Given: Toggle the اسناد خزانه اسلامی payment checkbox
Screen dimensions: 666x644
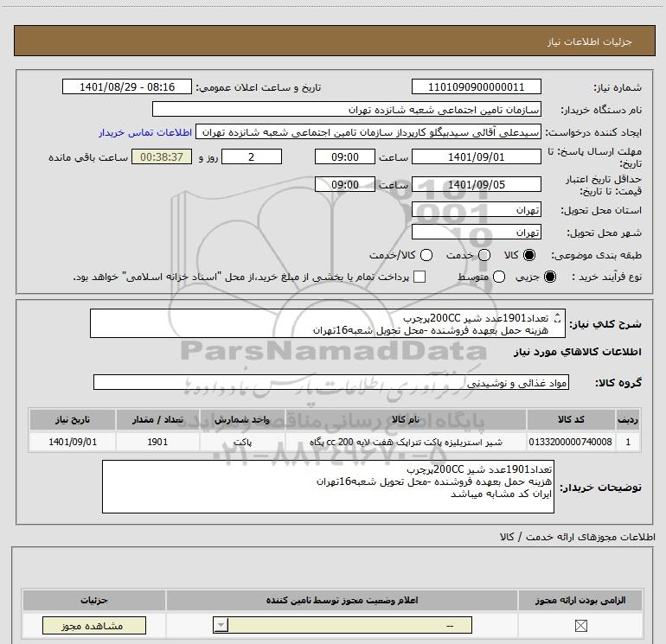Looking at the screenshot, I should pos(419,277).
